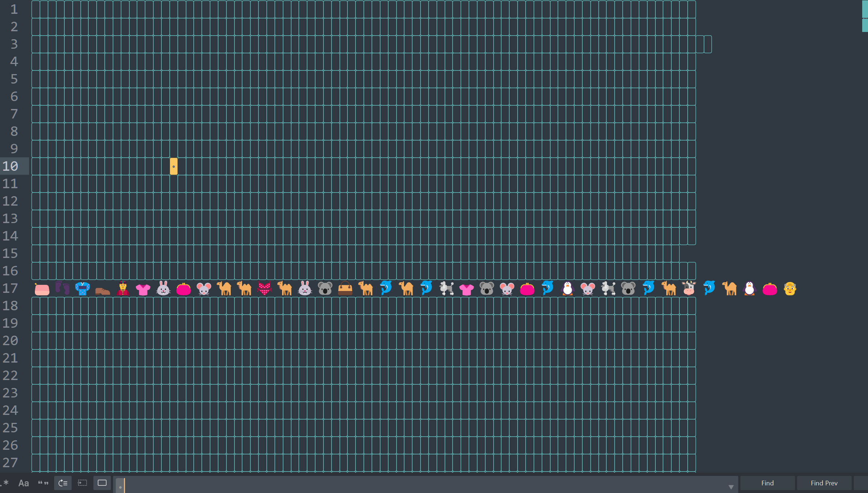Toggle regular expression search mode

[x=5, y=483]
